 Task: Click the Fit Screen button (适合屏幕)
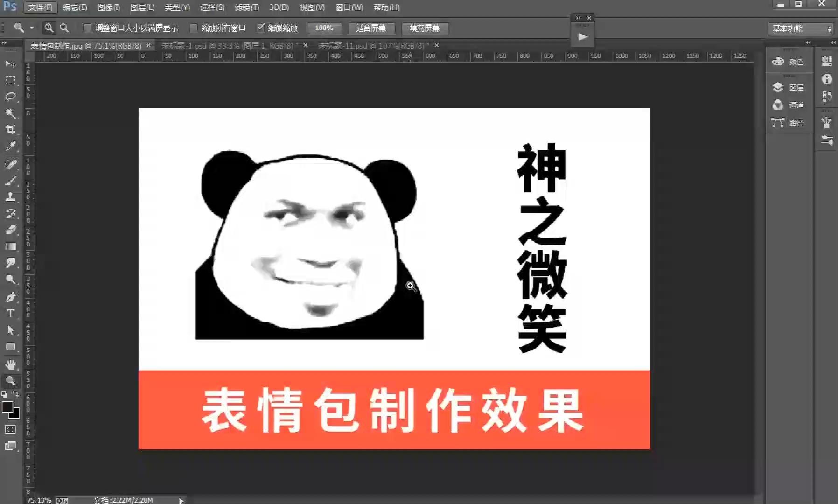[371, 28]
